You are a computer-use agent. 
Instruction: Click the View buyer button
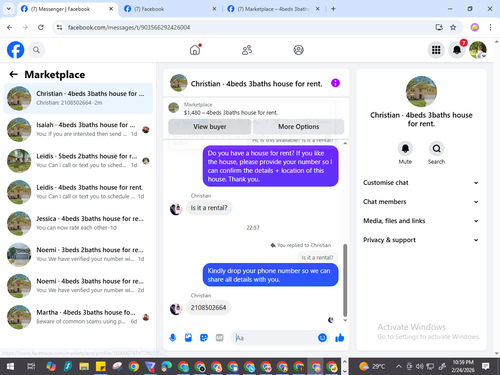(210, 127)
